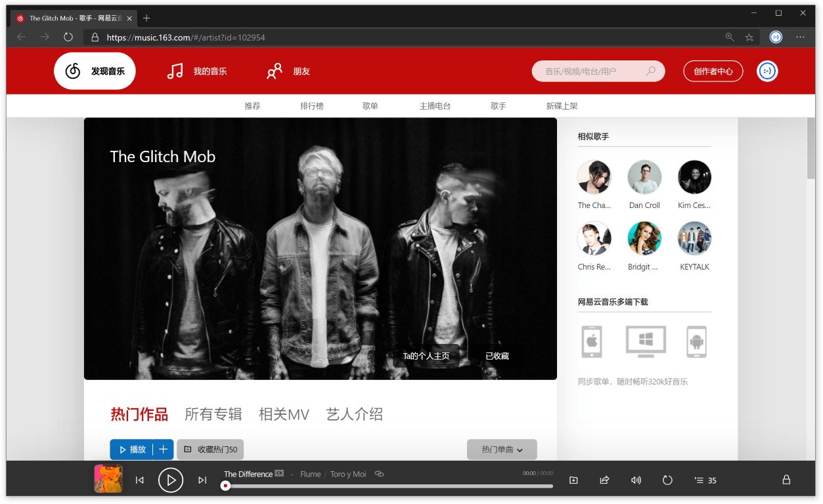
Task: Open a new tab with plus button
Action: click(x=146, y=18)
